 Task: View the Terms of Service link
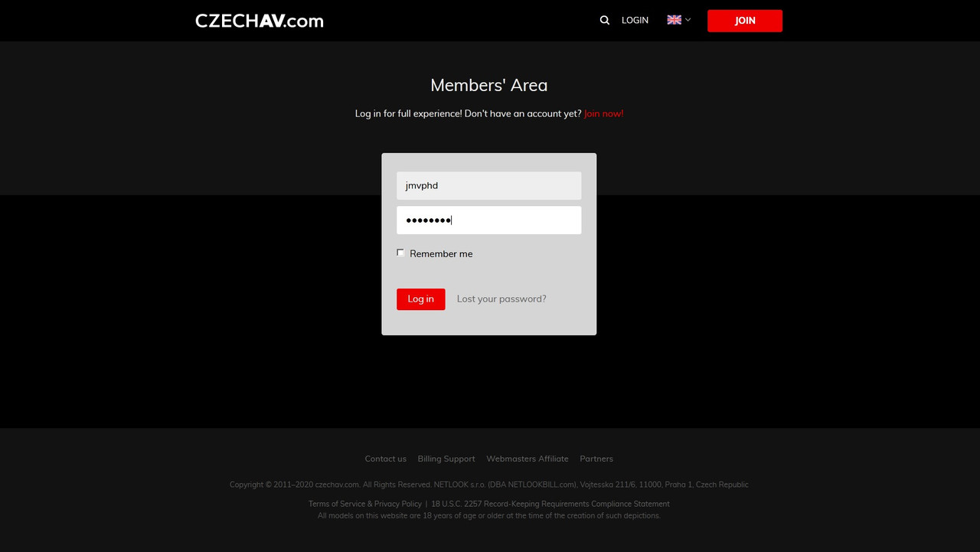[x=337, y=504]
